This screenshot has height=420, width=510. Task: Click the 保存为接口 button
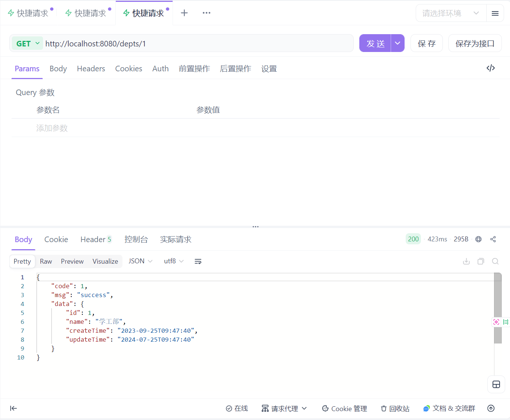[x=475, y=43]
